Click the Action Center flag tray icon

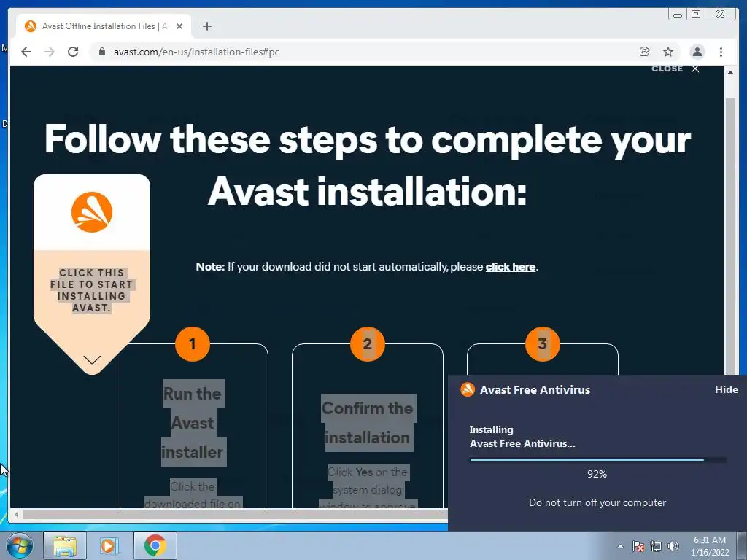(x=638, y=546)
